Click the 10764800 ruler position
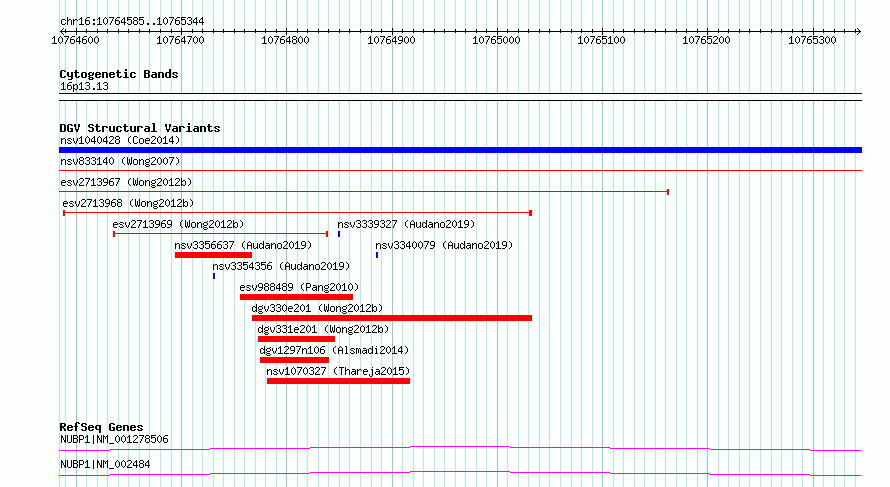Image resolution: width=890 pixels, height=487 pixels. pos(285,40)
